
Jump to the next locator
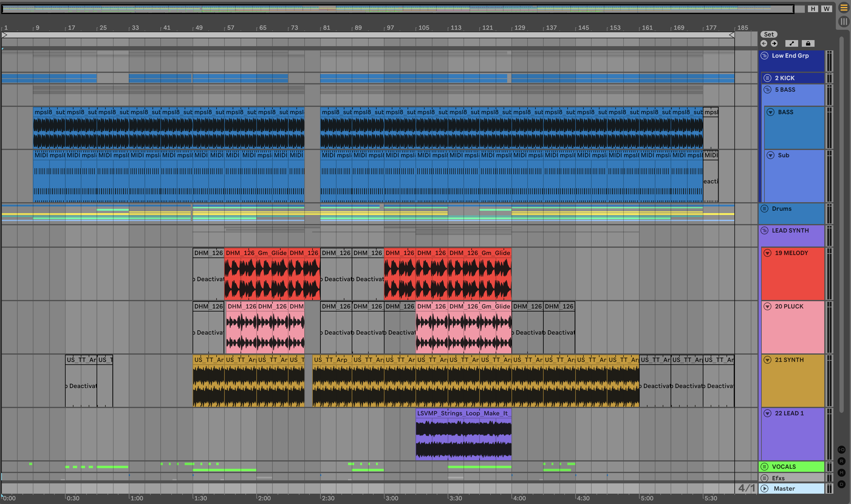(x=774, y=43)
